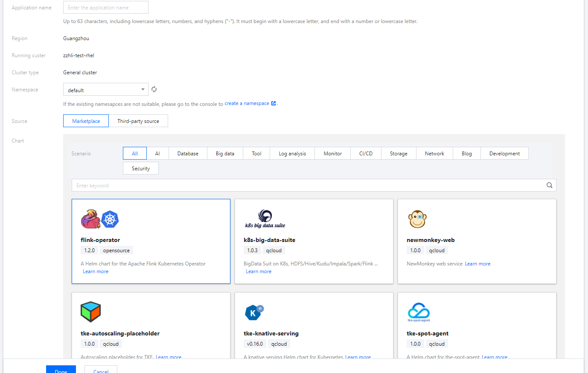Click the refresh namespace icon

pos(154,89)
